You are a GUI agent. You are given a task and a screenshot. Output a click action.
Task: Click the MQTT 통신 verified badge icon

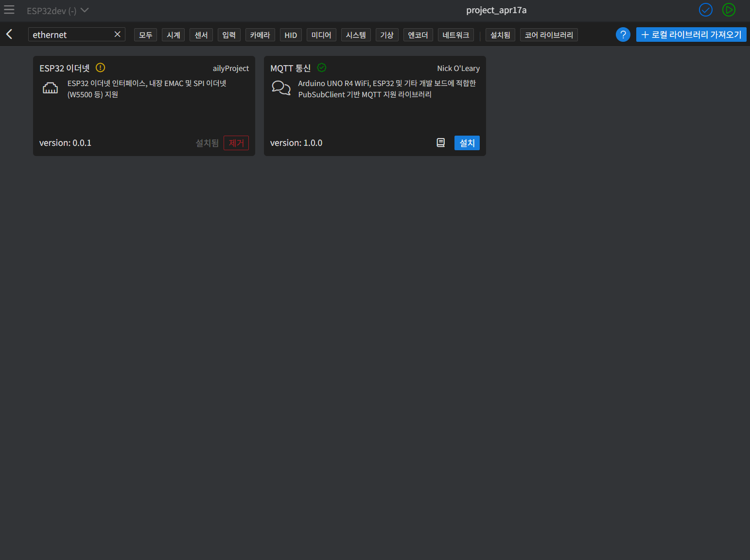[x=322, y=68]
